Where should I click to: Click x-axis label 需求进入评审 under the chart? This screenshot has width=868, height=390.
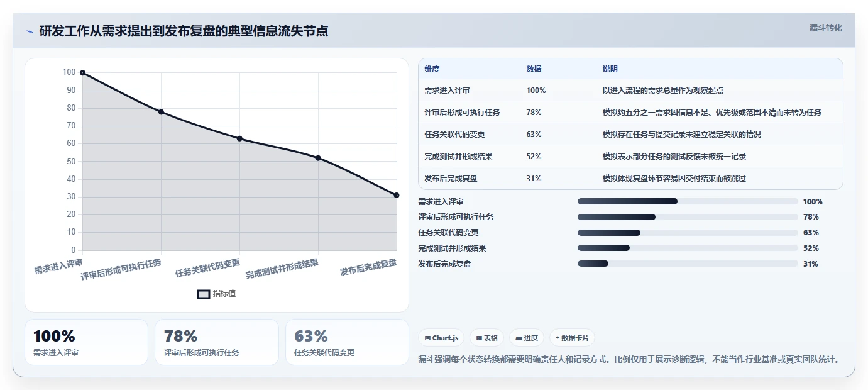coord(58,266)
